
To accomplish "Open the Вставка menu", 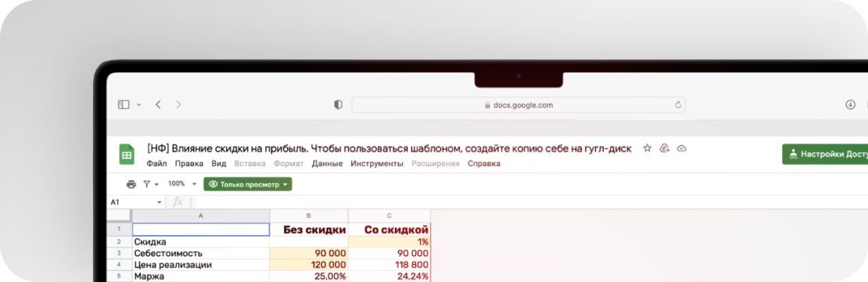I will [249, 164].
